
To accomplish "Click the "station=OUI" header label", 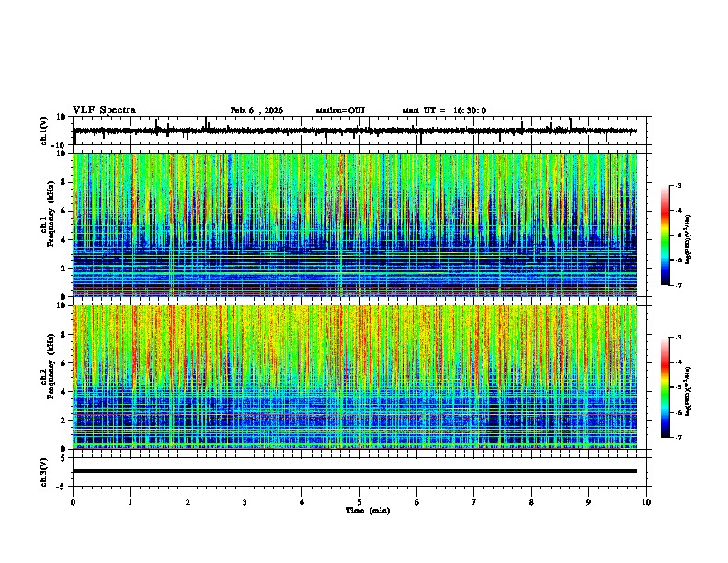I will tap(340, 110).
